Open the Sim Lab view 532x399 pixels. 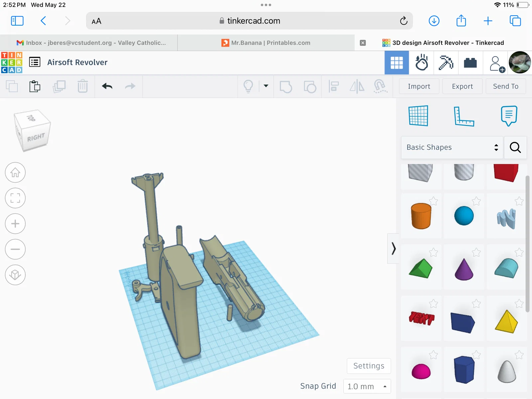click(421, 63)
